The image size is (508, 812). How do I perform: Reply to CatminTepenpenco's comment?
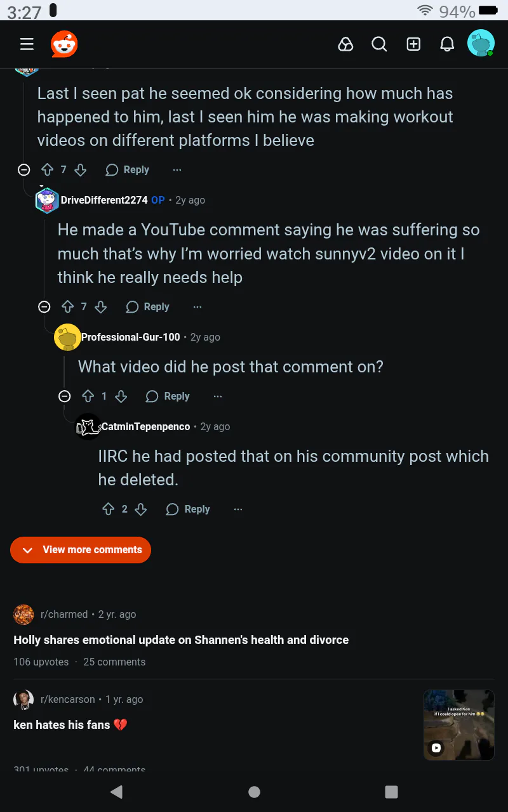point(188,509)
